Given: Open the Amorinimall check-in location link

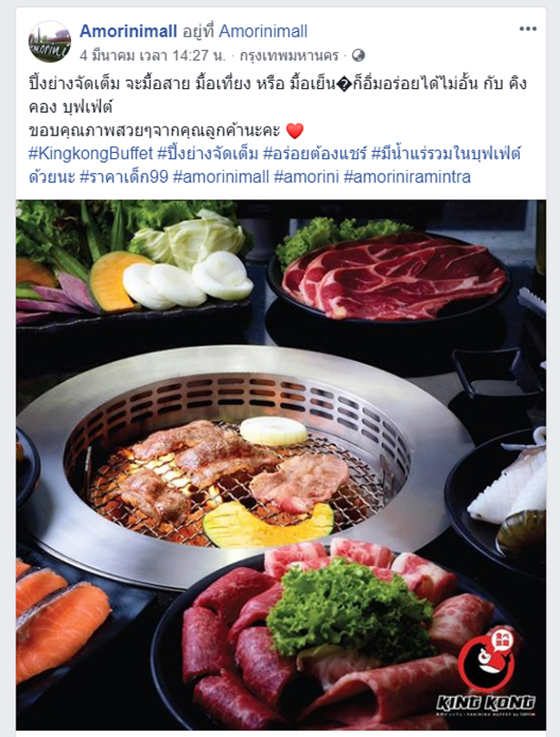Looking at the screenshot, I should point(263,32).
